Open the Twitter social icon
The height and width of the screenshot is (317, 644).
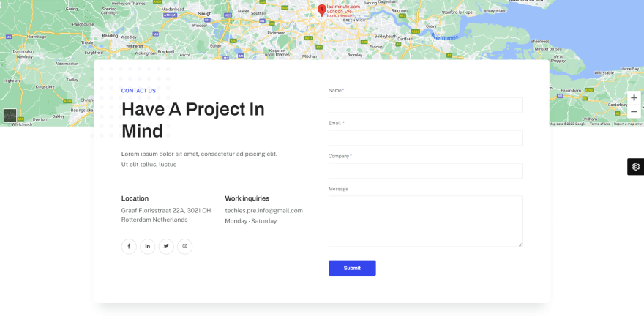tap(166, 246)
